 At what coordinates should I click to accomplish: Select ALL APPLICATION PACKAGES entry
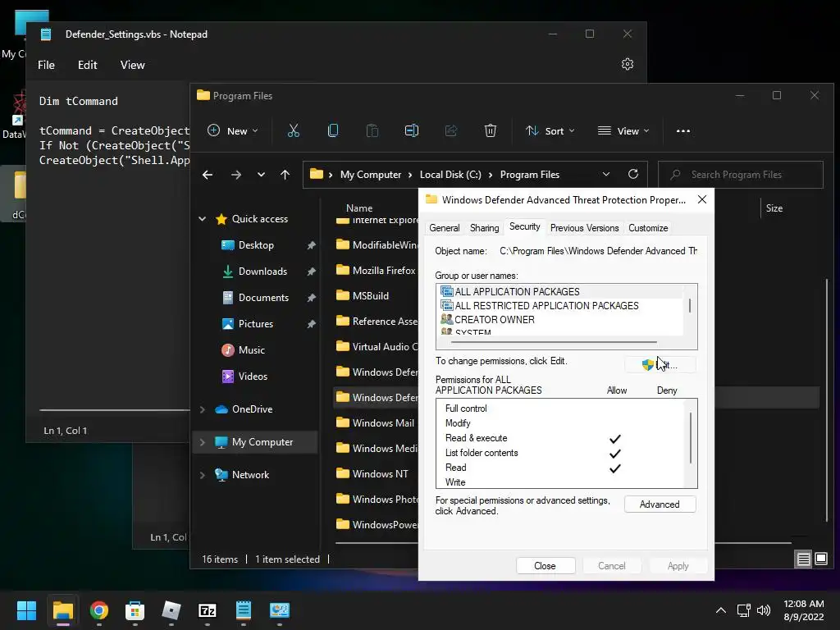[517, 291]
